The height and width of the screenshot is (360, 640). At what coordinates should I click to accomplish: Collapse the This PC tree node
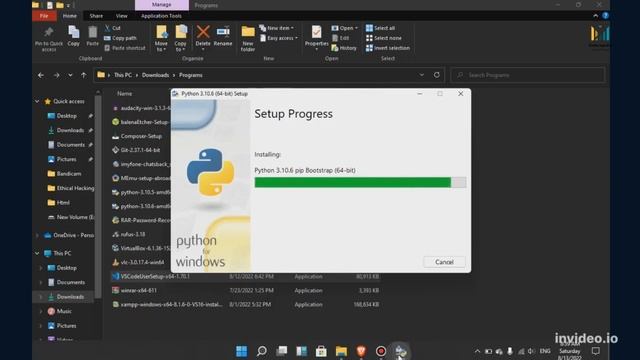click(37, 253)
